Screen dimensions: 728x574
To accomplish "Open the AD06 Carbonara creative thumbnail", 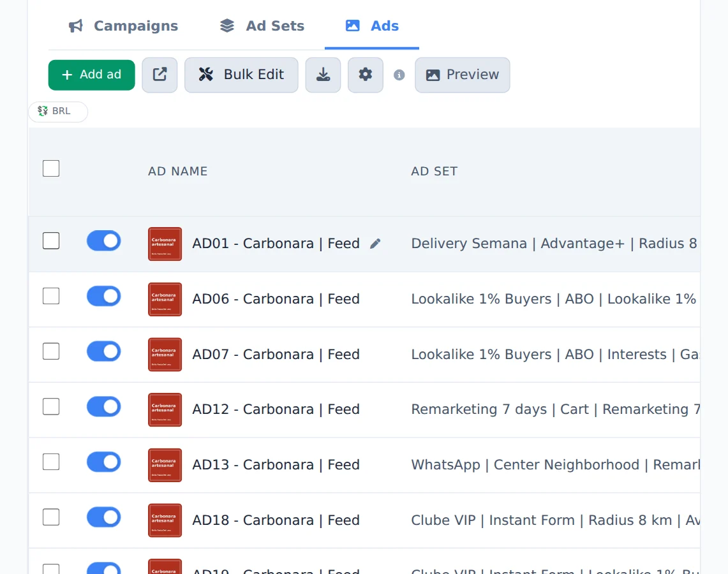I will pyautogui.click(x=165, y=299).
